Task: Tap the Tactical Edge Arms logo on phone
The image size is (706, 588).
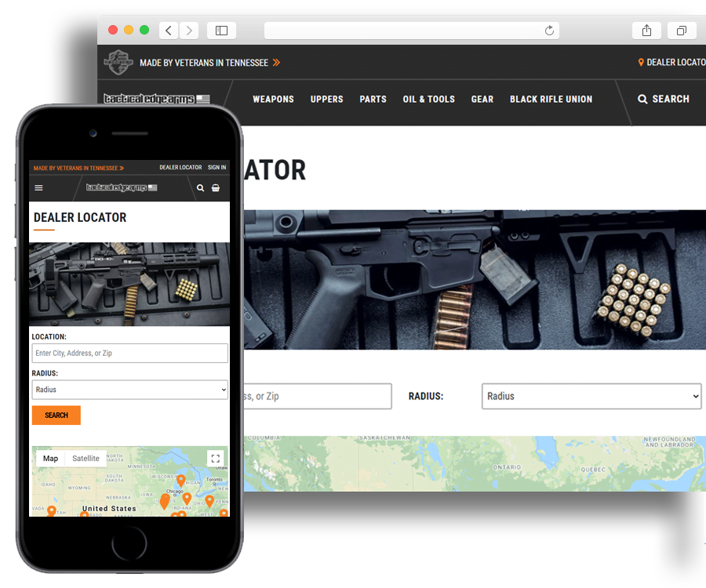Action: pyautogui.click(x=122, y=187)
